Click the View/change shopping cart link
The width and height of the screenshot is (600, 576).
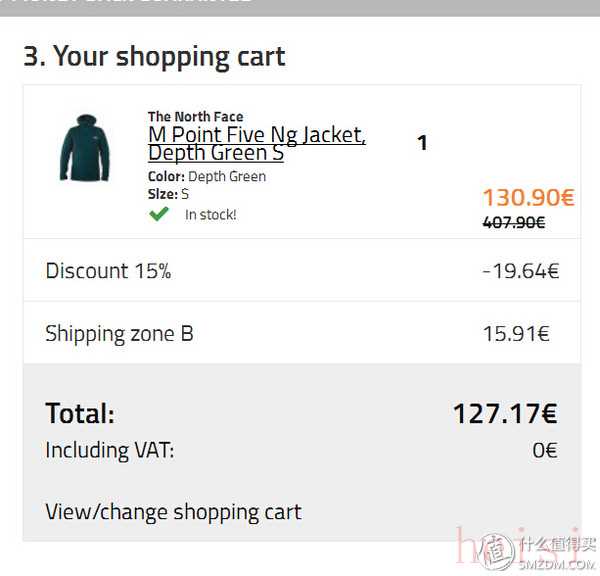173,512
